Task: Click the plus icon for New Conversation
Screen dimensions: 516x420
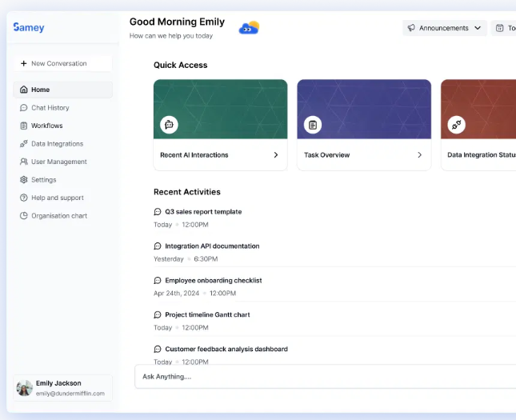Action: coord(24,63)
